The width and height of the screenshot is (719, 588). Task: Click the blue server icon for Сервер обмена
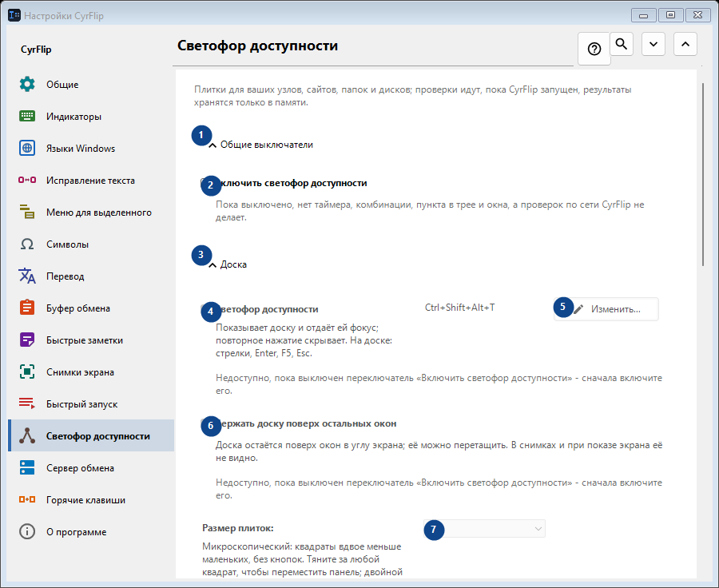coord(27,468)
